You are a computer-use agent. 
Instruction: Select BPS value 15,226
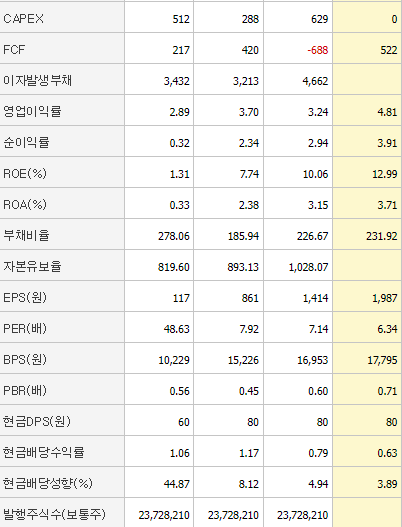[243, 360]
